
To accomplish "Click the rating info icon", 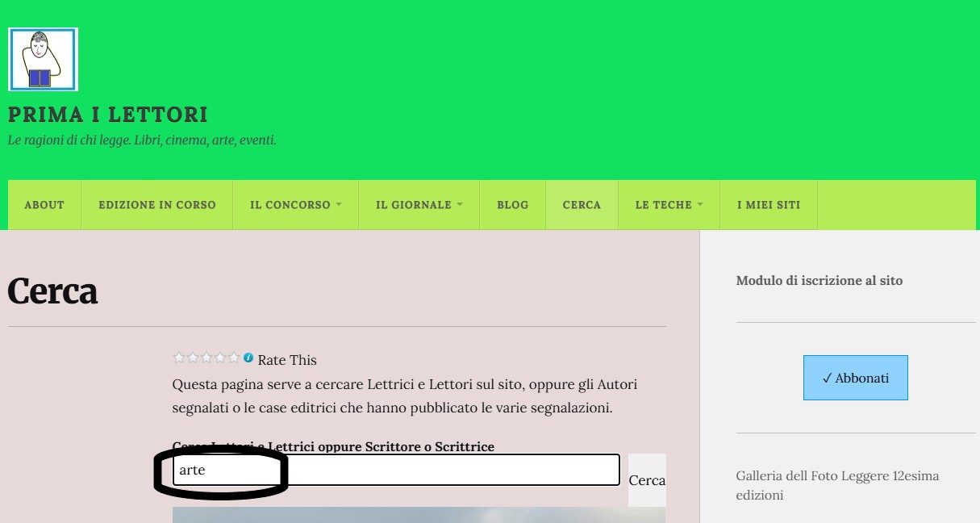I will click(248, 358).
